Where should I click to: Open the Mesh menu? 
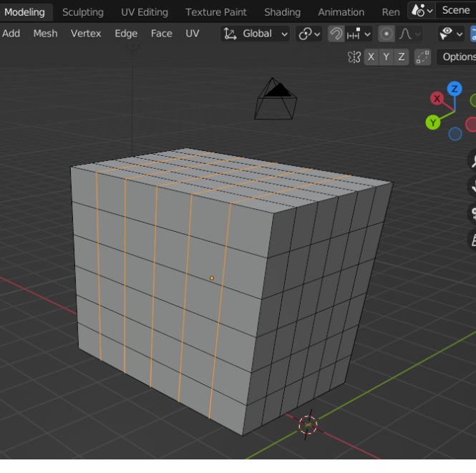click(x=45, y=34)
